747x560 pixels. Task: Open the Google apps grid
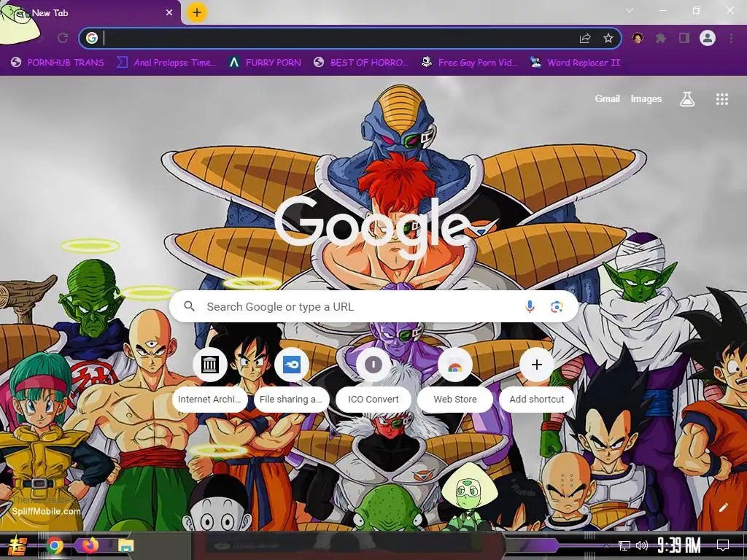[721, 99]
